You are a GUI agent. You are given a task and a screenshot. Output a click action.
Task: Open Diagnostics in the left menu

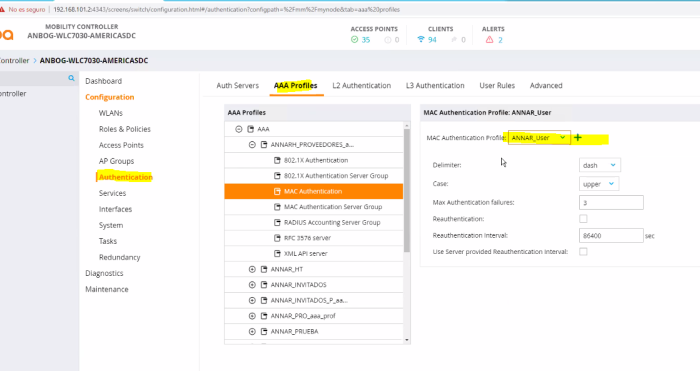(x=104, y=273)
